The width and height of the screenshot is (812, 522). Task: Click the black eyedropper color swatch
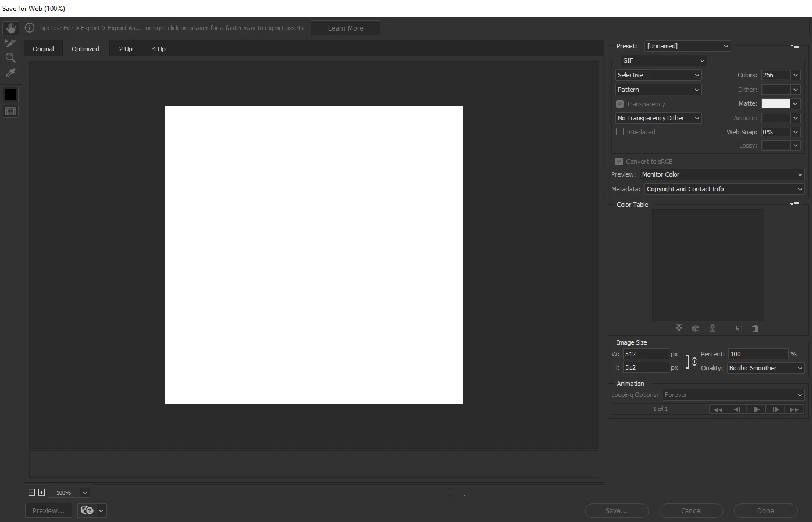10,94
